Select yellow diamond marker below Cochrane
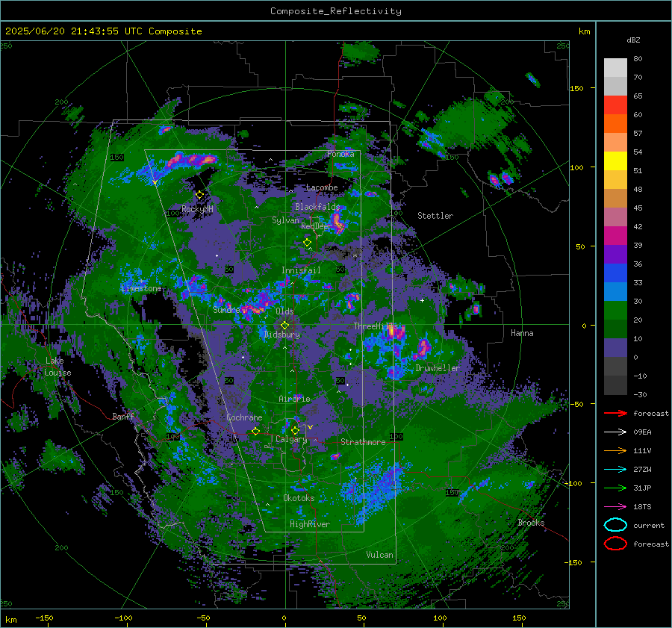672x628 pixels. click(255, 432)
